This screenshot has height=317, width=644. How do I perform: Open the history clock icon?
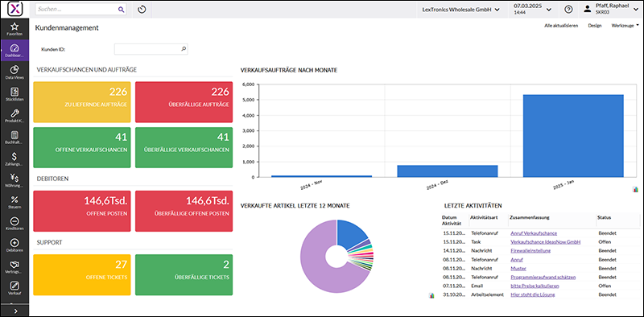pyautogui.click(x=142, y=9)
